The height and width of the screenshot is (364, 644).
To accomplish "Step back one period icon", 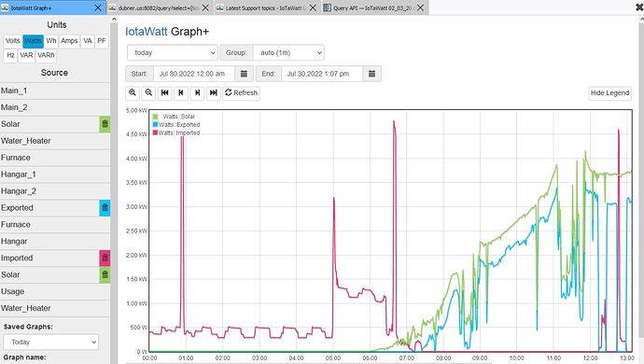I will [181, 92].
